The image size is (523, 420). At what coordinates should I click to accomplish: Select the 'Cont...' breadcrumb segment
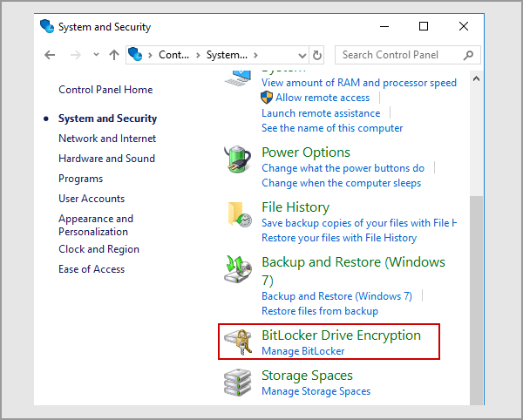(173, 55)
